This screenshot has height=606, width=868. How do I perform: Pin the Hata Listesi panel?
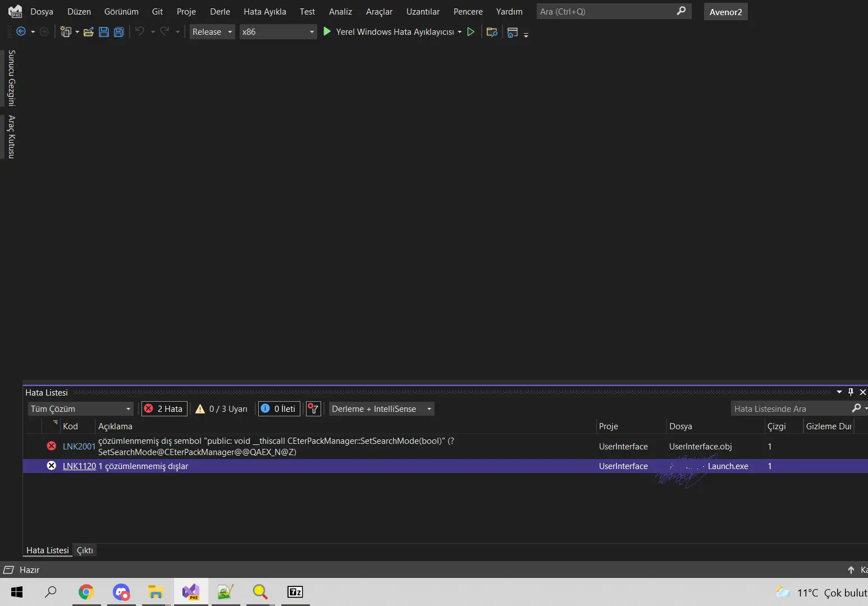(x=851, y=392)
